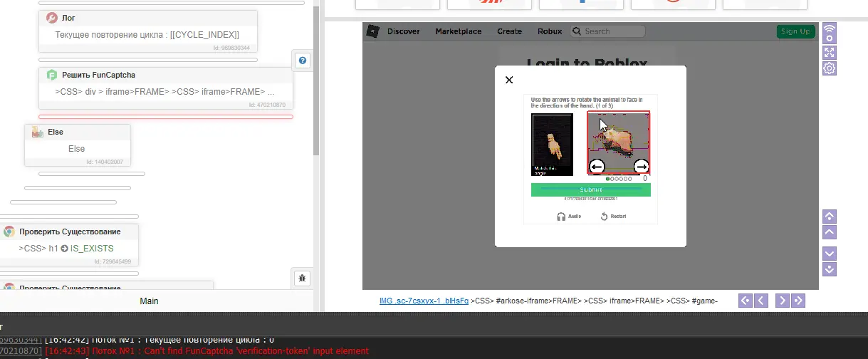Click the Решить FunCaptcha action title
This screenshot has height=359, width=868.
98,75
